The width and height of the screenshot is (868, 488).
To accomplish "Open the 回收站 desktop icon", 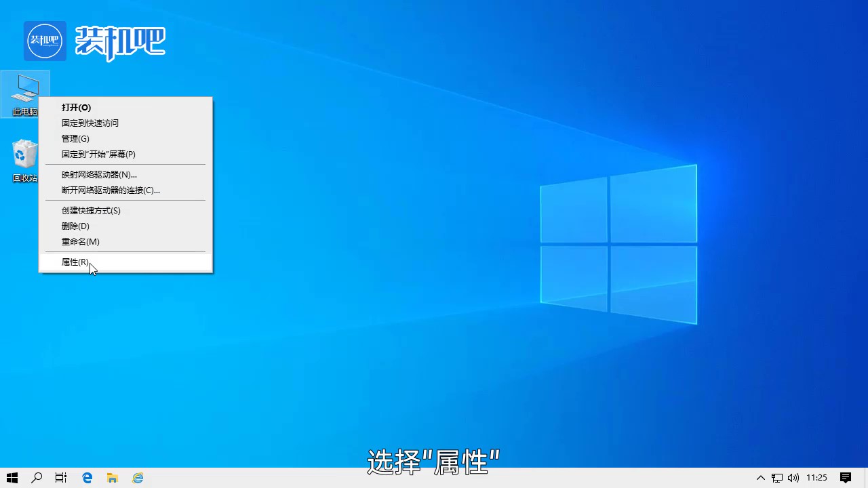I will pos(24,155).
